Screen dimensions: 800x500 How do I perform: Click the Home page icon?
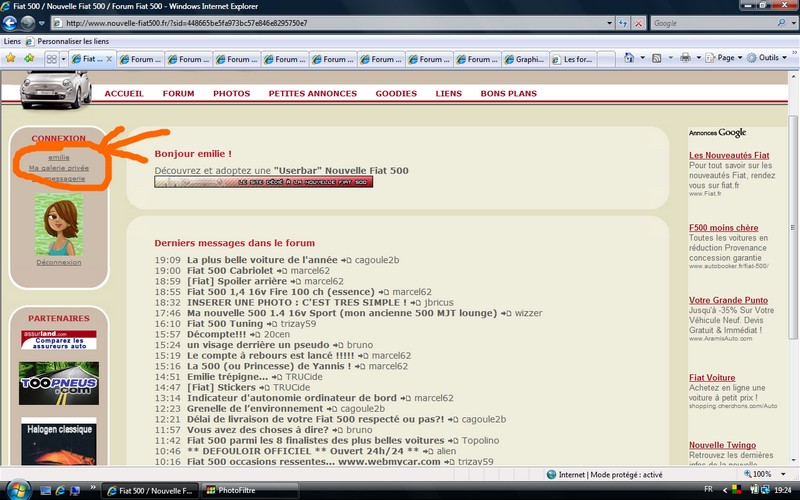[x=629, y=58]
